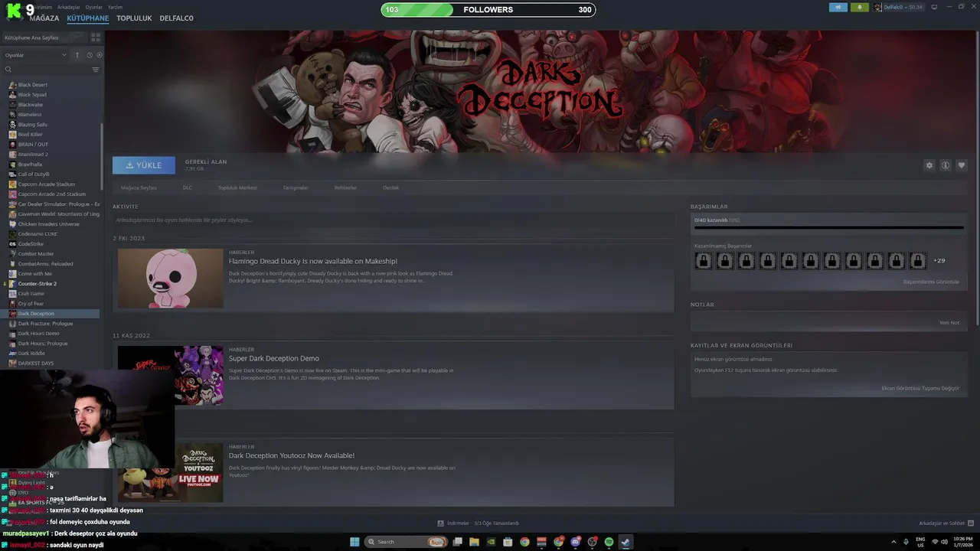Screen dimensions: 980x551
Task: Open Windows Start menu
Action: 354,542
